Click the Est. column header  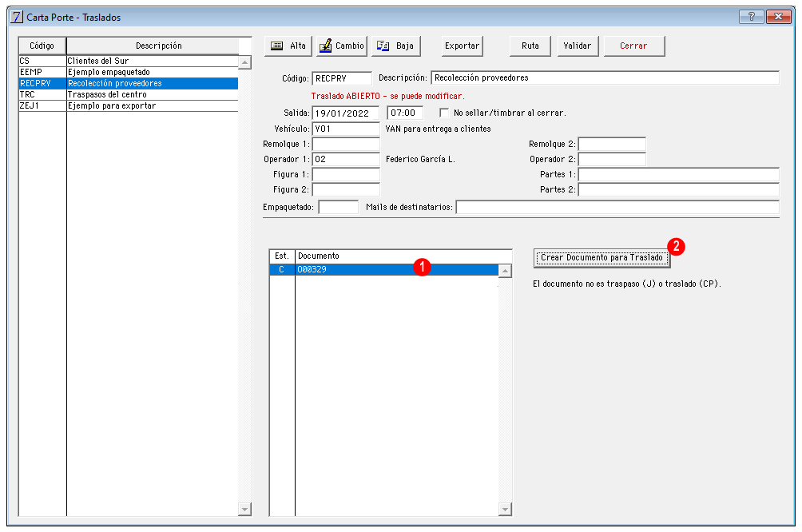(x=282, y=256)
